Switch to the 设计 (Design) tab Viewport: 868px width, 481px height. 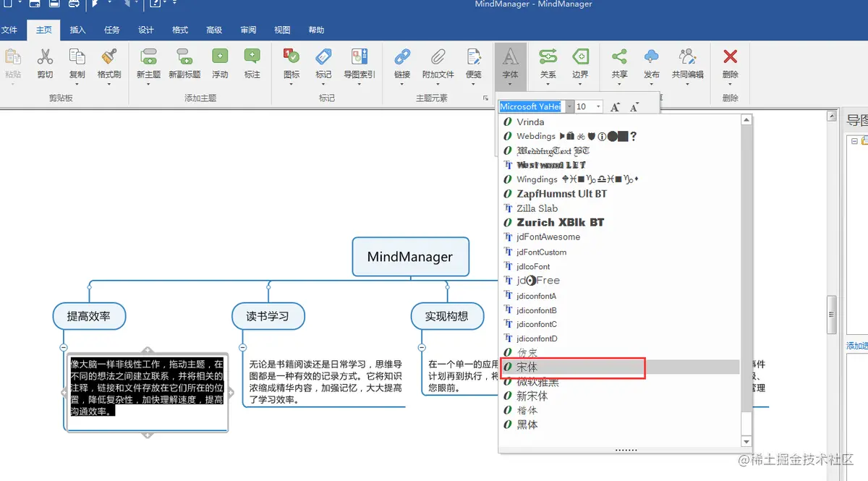(x=146, y=30)
